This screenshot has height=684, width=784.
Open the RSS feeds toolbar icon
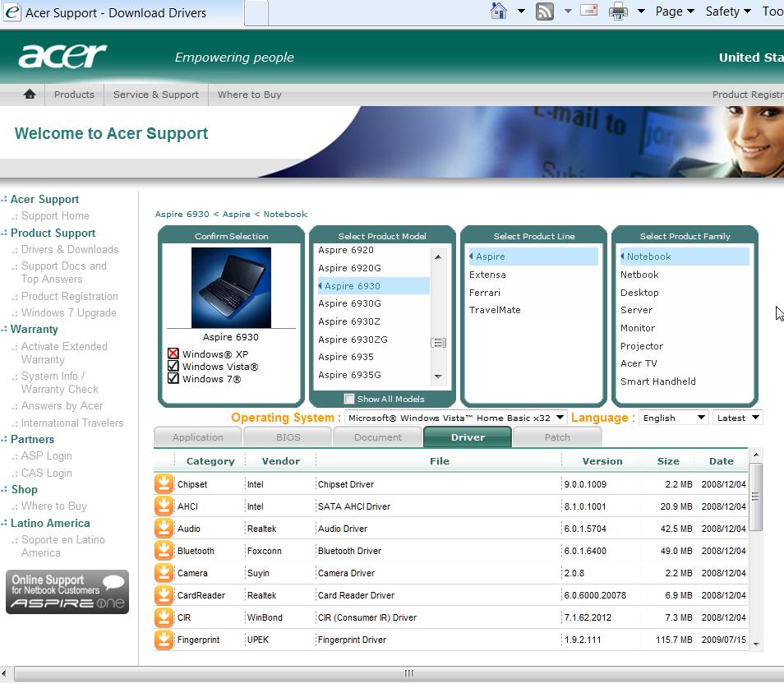pos(545,11)
